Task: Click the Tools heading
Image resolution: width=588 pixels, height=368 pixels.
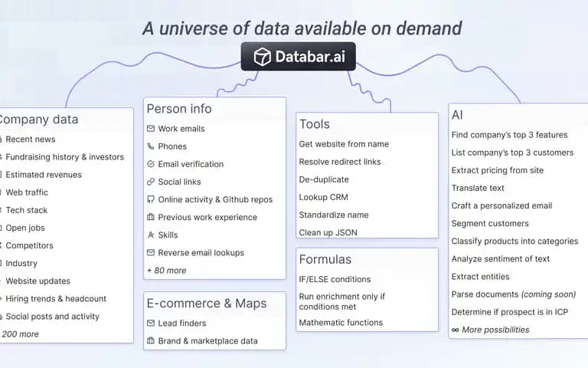Action: pos(314,124)
